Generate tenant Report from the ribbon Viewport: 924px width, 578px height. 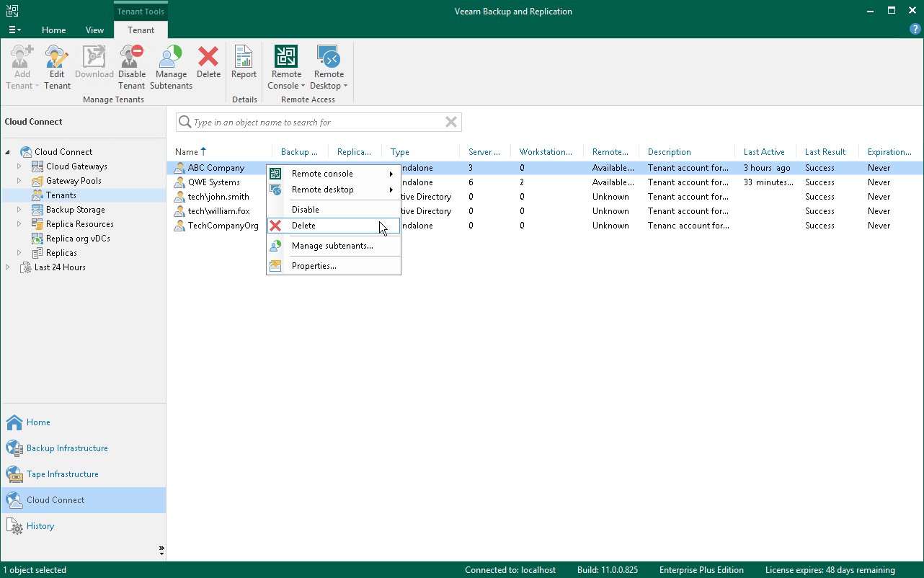tap(244, 57)
